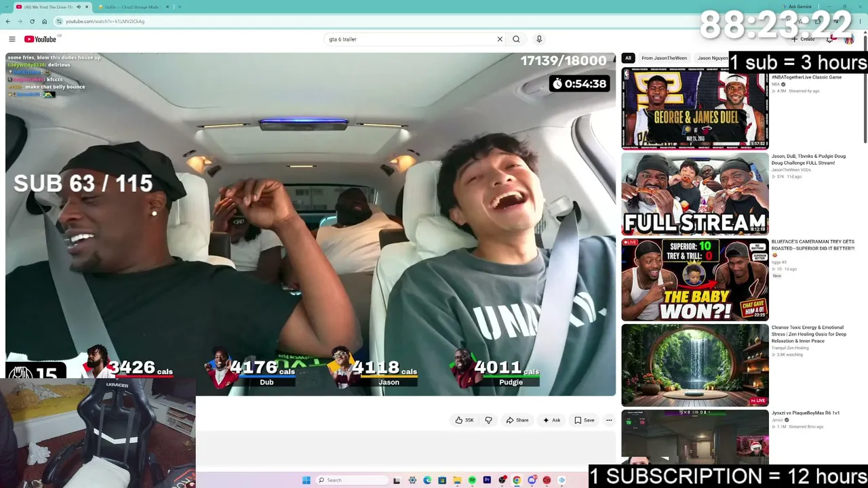Open Task View from the taskbar
868x488 pixels.
pyautogui.click(x=397, y=480)
